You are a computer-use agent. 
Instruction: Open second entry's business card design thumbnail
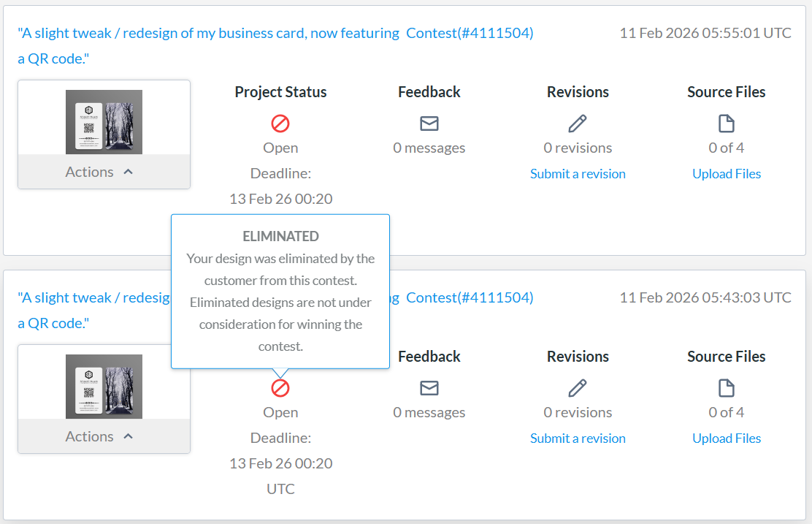click(104, 387)
